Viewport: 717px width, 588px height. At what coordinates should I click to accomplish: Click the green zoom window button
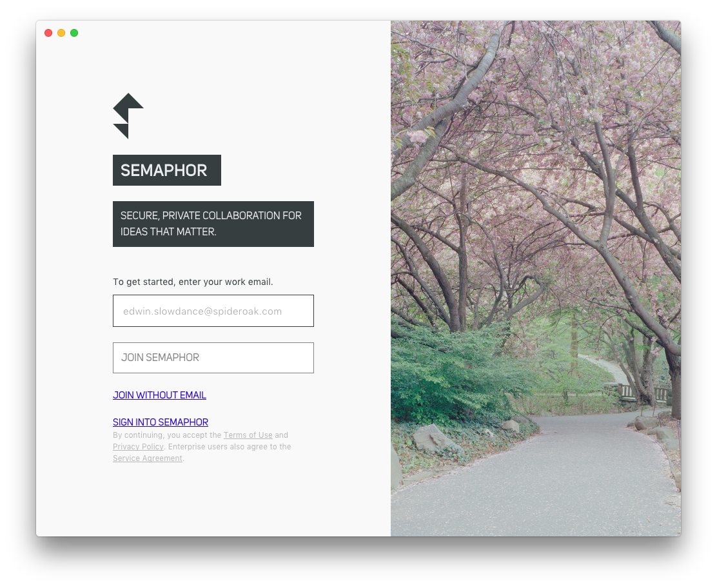point(74,32)
